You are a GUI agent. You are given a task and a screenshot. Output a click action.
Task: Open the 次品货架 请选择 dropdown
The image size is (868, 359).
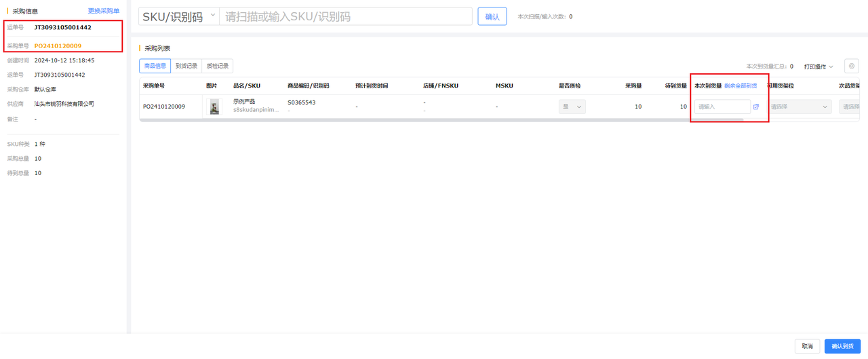tap(850, 107)
